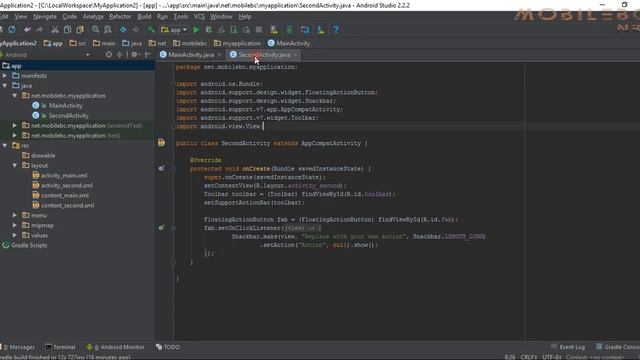This screenshot has width=640, height=360.
Task: Open the Tools menu
Action: [x=181, y=17]
